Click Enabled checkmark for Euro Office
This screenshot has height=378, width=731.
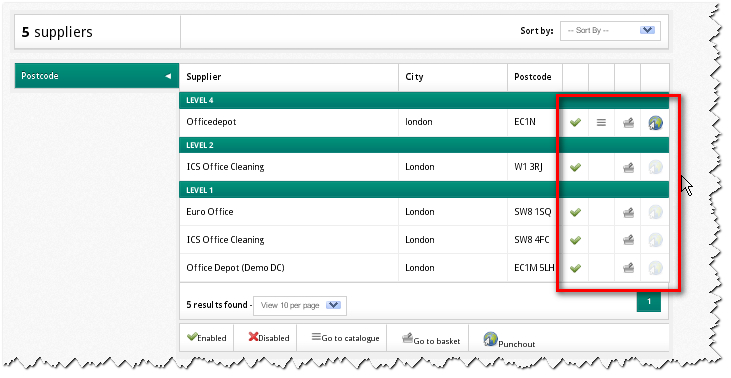pyautogui.click(x=576, y=212)
